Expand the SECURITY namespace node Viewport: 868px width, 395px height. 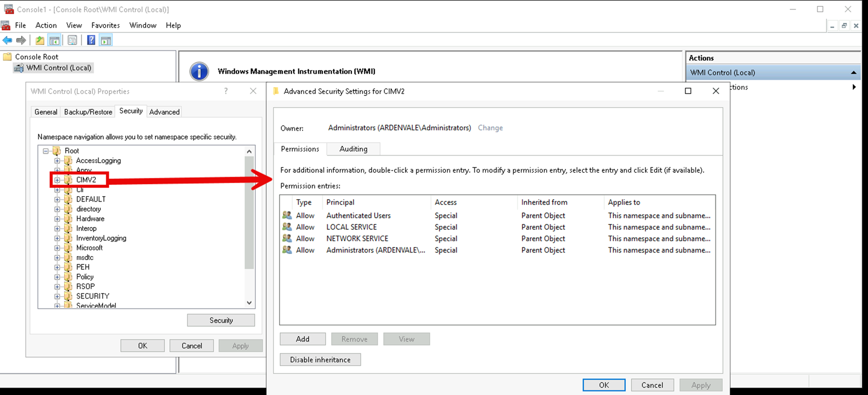(57, 296)
